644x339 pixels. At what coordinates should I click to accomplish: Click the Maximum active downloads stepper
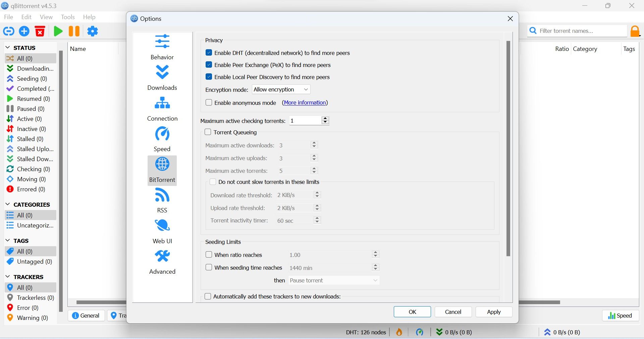pos(314,145)
